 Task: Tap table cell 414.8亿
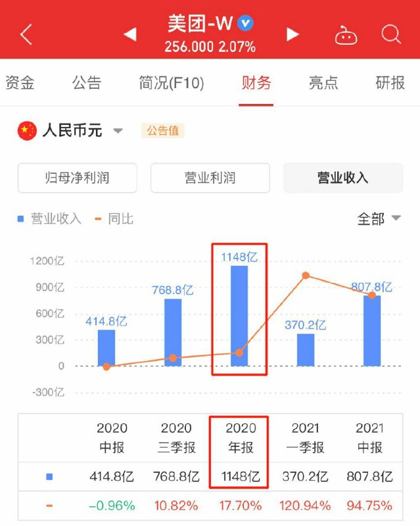[x=112, y=476]
